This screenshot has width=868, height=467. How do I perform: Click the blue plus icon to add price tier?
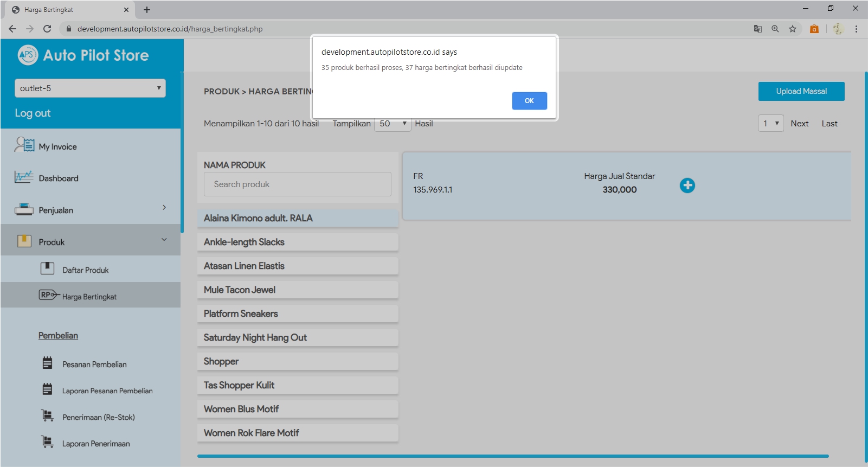coord(687,185)
